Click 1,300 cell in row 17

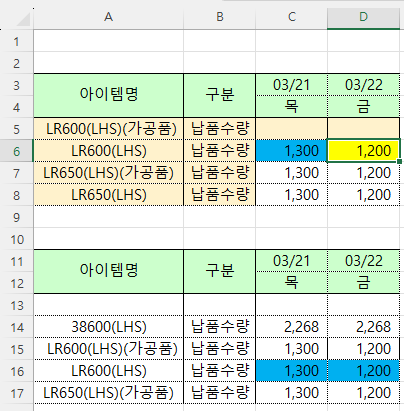tap(292, 393)
